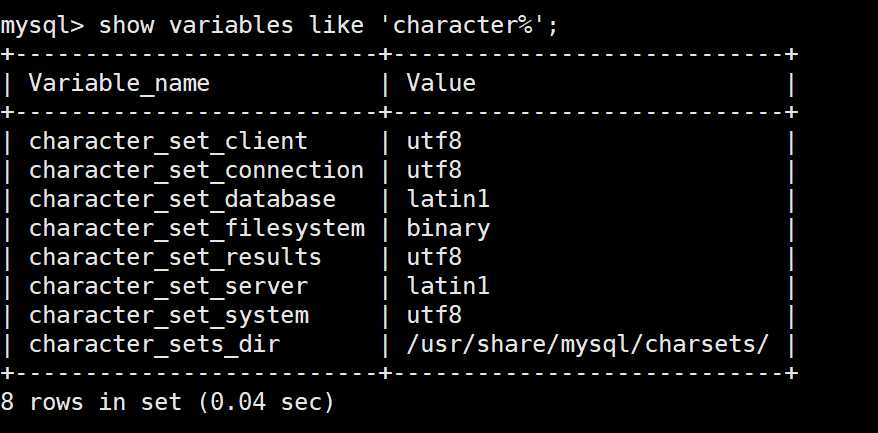878x433 pixels.
Task: Click the binary value for character_set_filesystem
Action: pyautogui.click(x=448, y=230)
